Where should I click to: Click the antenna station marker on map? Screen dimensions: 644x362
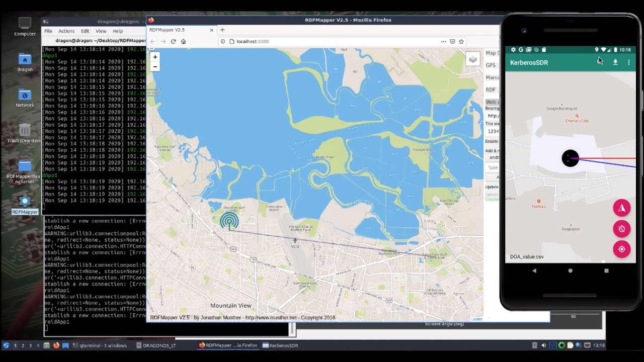coord(229,221)
